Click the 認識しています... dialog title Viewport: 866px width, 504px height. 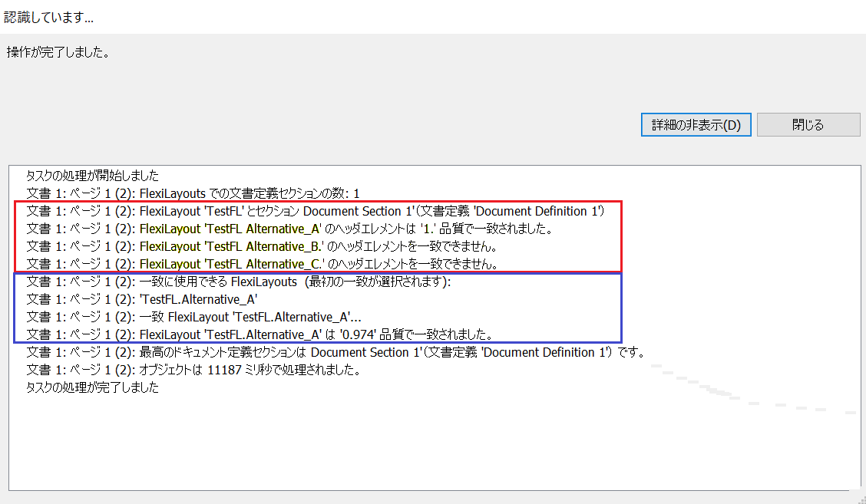pos(48,17)
